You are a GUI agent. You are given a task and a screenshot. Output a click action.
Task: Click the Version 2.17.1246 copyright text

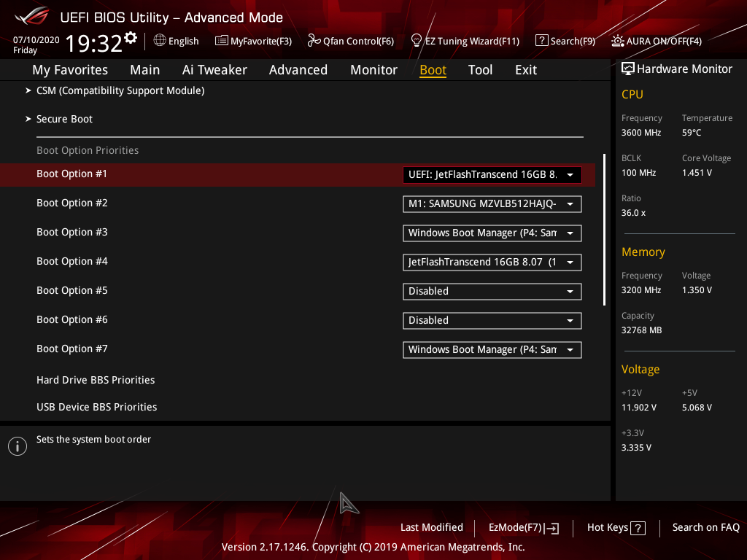tap(373, 547)
